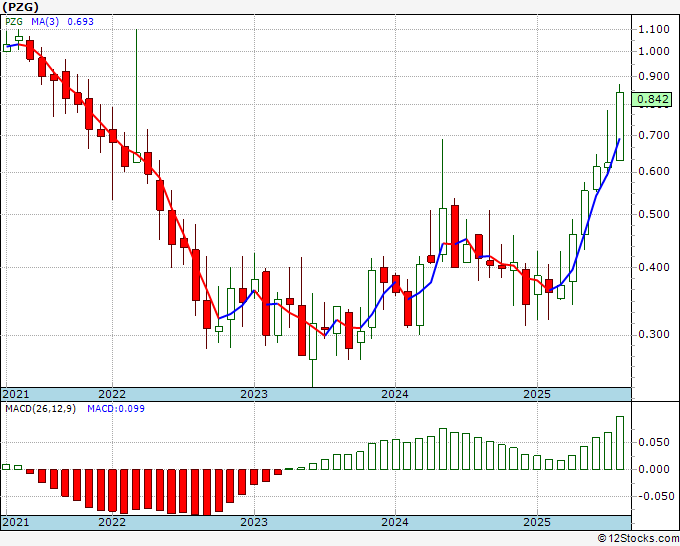
Task: Click the MA(3) indicator label
Action: click(x=45, y=22)
